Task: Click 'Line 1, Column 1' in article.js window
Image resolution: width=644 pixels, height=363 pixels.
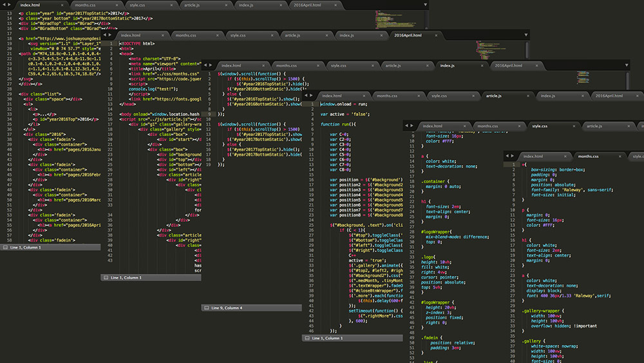Action: click(327, 338)
